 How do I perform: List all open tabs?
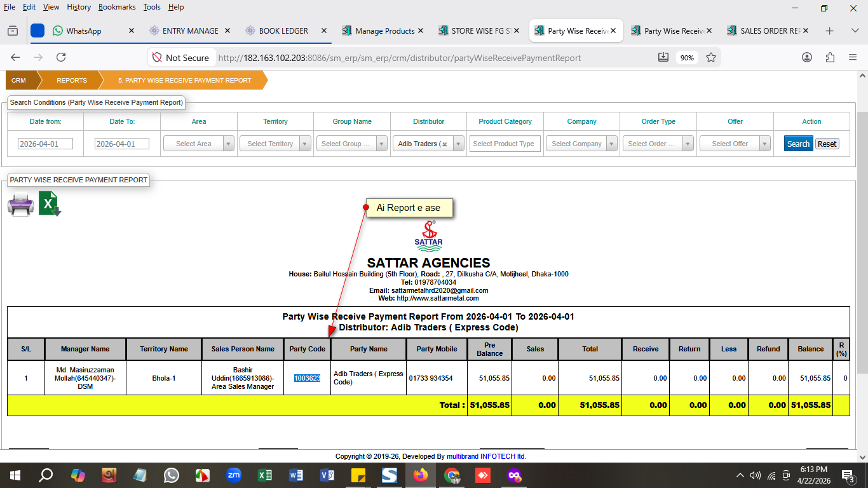click(x=855, y=30)
